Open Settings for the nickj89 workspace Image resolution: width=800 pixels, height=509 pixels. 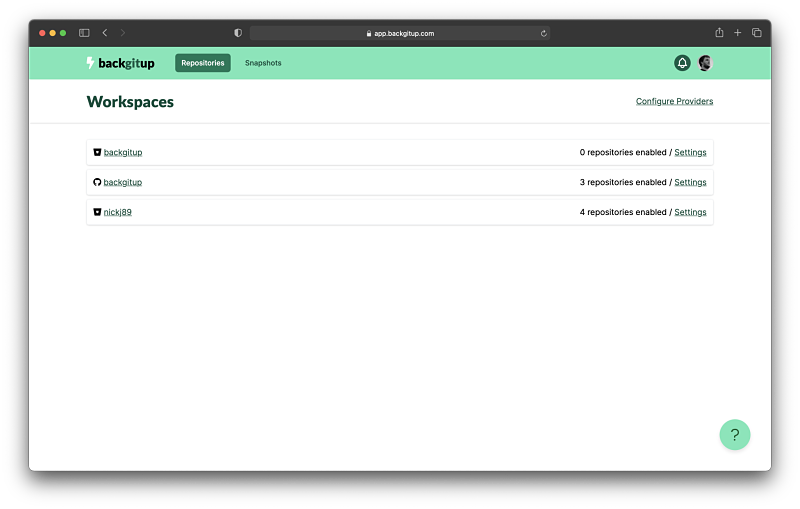click(x=690, y=212)
